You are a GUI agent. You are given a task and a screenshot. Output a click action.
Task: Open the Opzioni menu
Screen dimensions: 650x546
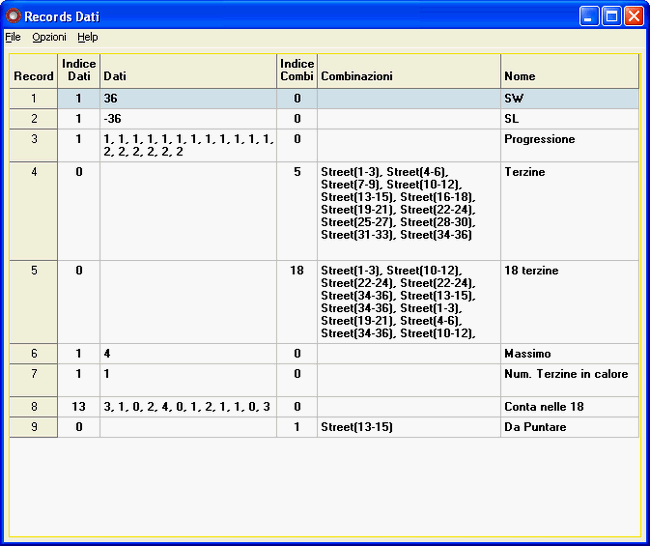point(49,37)
